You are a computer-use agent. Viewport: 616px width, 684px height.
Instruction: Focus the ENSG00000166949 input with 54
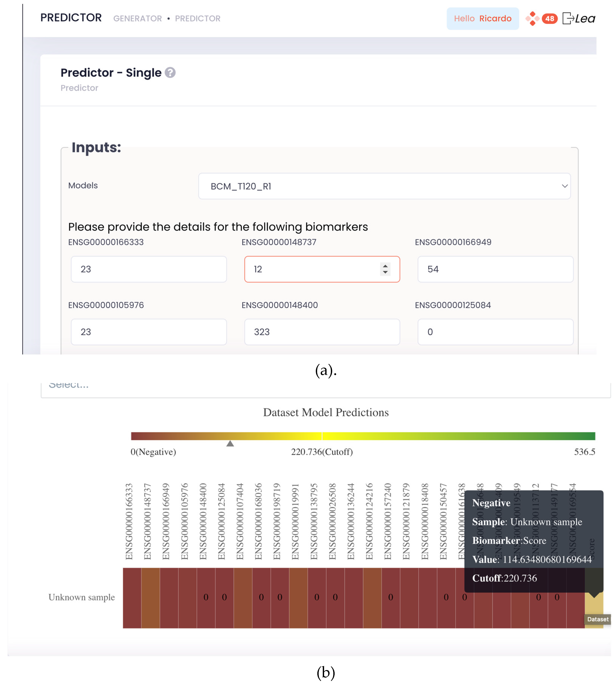tap(495, 269)
